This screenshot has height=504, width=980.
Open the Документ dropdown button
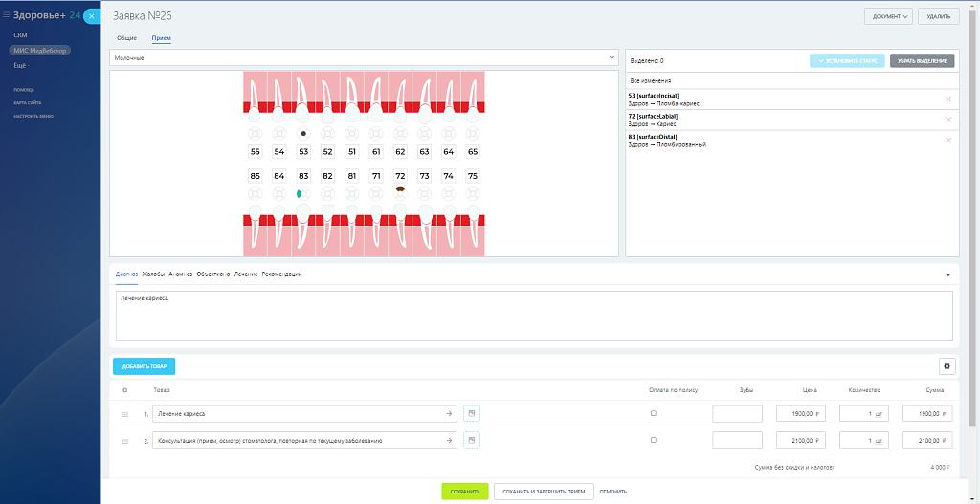[x=888, y=16]
